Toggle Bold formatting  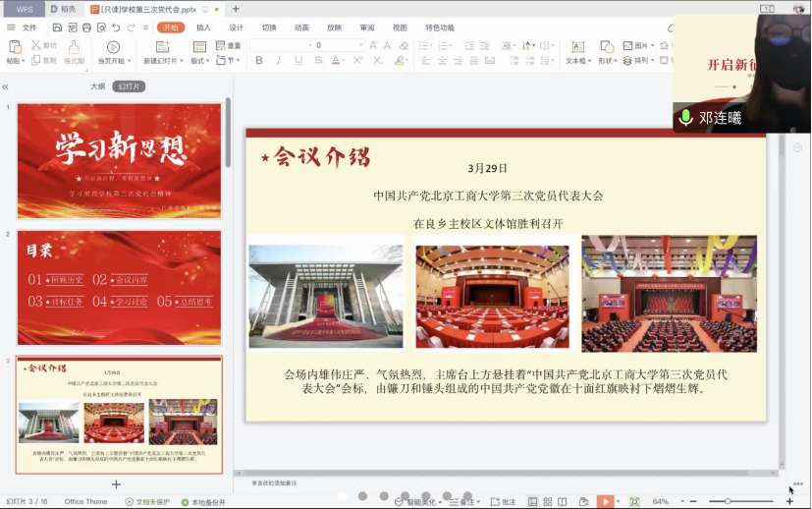click(x=259, y=61)
